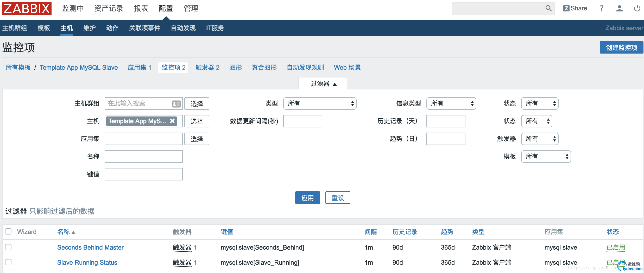Open the user profile icon
The width and height of the screenshot is (644, 273).
pos(620,8)
